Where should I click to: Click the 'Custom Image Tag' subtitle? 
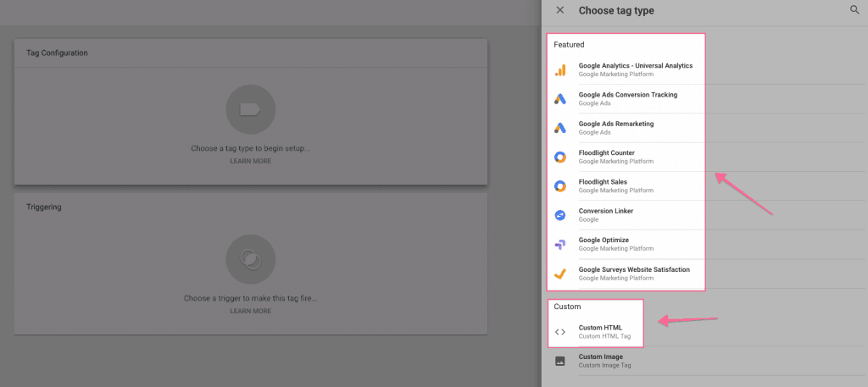(x=605, y=366)
